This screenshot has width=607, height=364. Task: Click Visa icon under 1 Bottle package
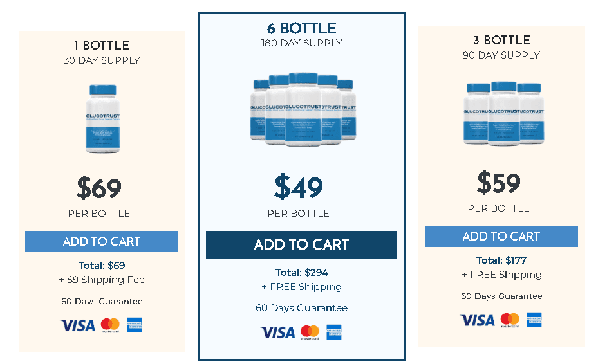point(78,325)
